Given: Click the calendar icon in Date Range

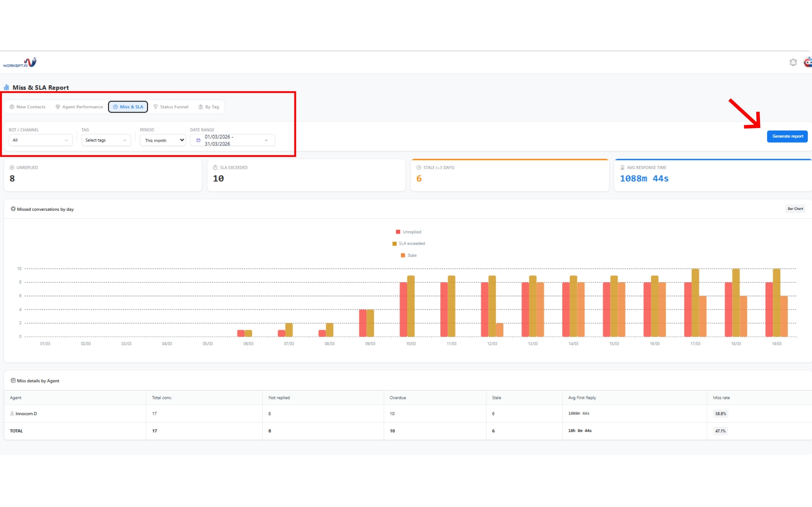Looking at the screenshot, I should (x=198, y=140).
